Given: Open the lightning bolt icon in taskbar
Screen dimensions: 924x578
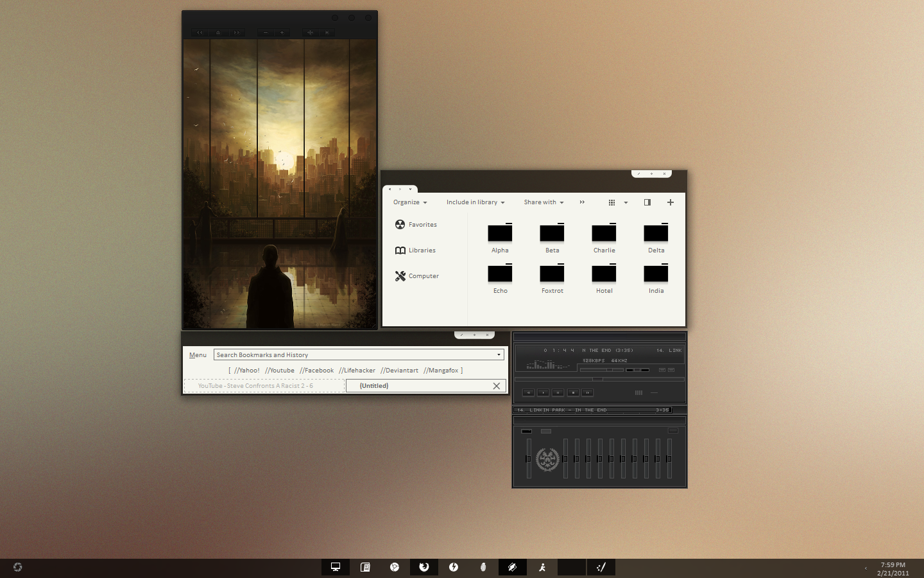Looking at the screenshot, I should tap(454, 567).
